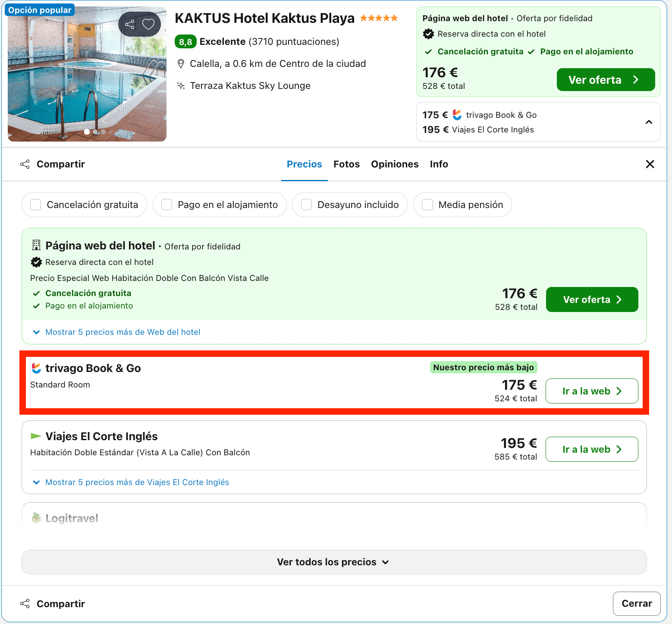Click the Terraza Kaktus Sky Lounge text
The width and height of the screenshot is (672, 624).
click(250, 85)
